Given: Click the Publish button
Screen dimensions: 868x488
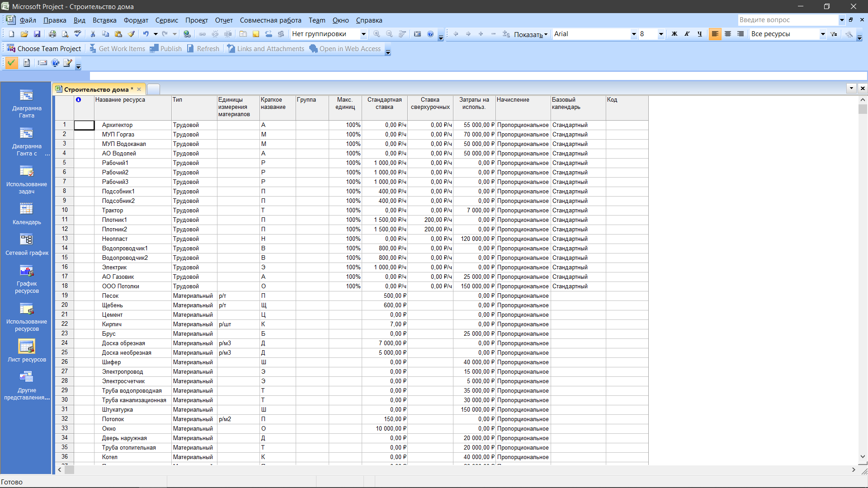Looking at the screenshot, I should [166, 49].
